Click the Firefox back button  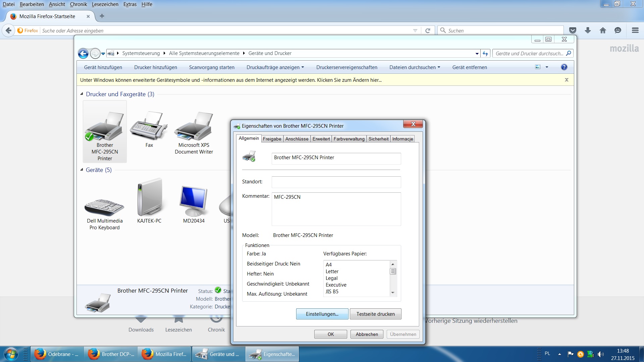point(8,31)
